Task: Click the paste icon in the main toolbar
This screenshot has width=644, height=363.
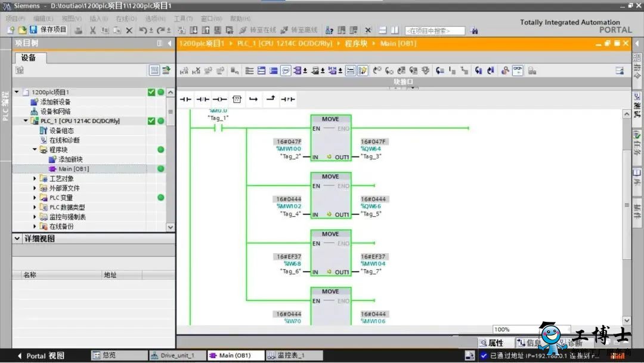Action: click(x=117, y=30)
